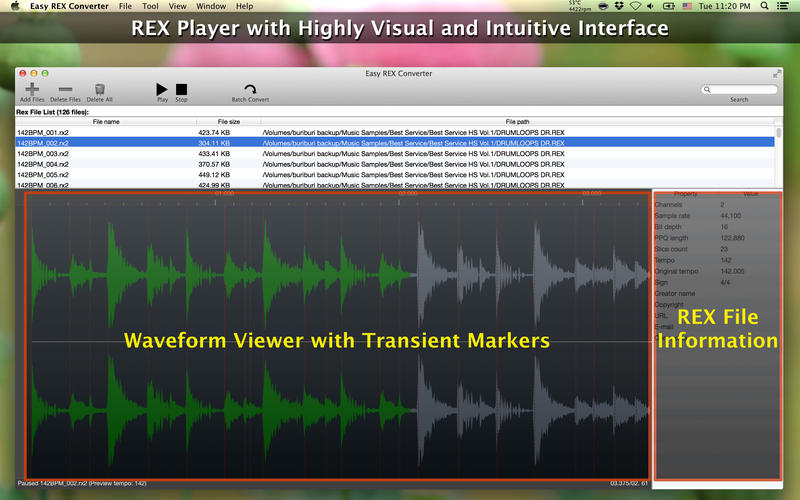This screenshot has width=800, height=500.
Task: Click the 02:000 marker on the timeline ruler
Action: coord(408,193)
